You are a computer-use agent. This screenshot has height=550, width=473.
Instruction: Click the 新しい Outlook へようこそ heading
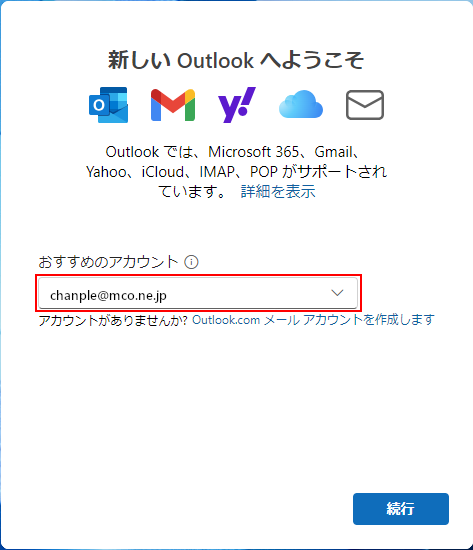(236, 60)
